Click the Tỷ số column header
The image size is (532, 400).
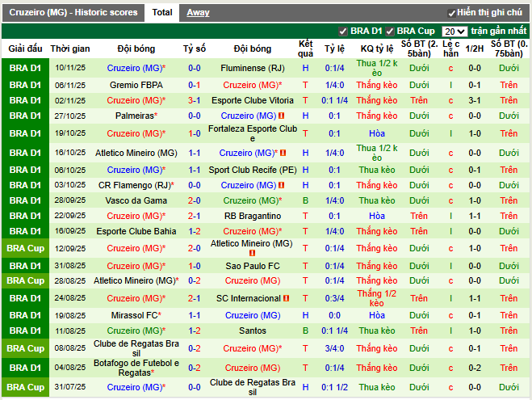[x=195, y=48]
